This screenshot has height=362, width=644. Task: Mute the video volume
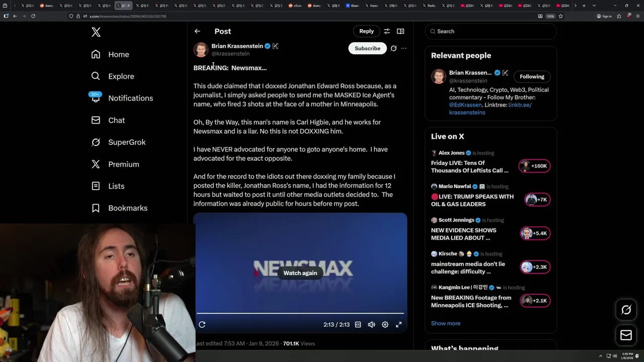click(371, 325)
